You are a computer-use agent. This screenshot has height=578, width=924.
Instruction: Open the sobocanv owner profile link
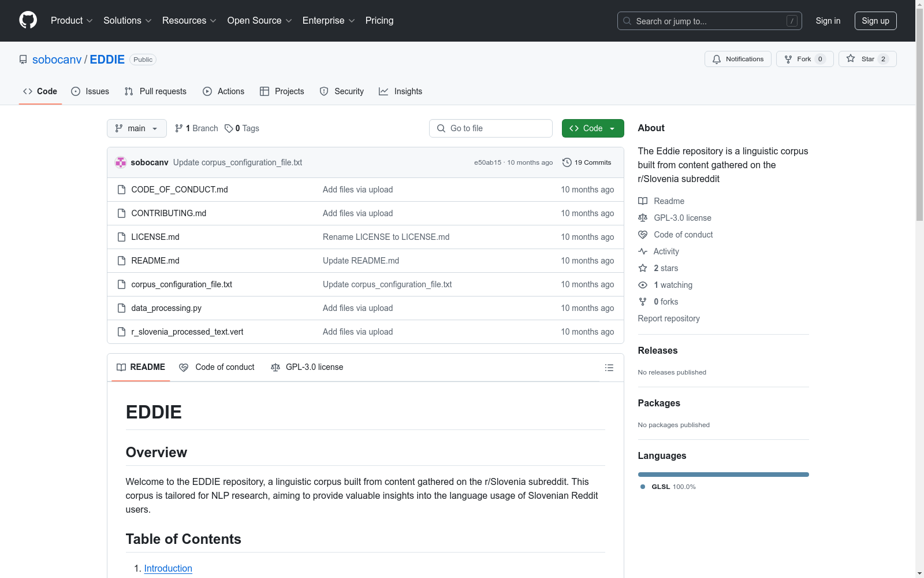(57, 60)
